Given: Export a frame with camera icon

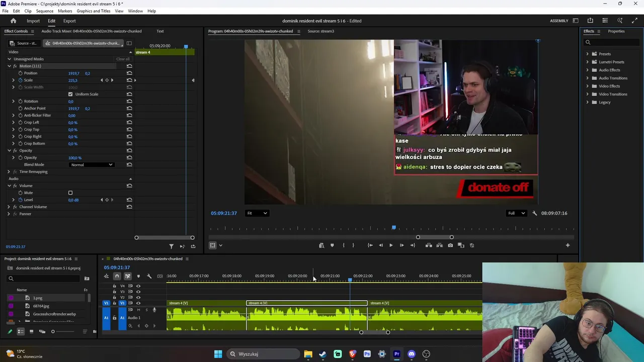Looking at the screenshot, I should coord(450,245).
